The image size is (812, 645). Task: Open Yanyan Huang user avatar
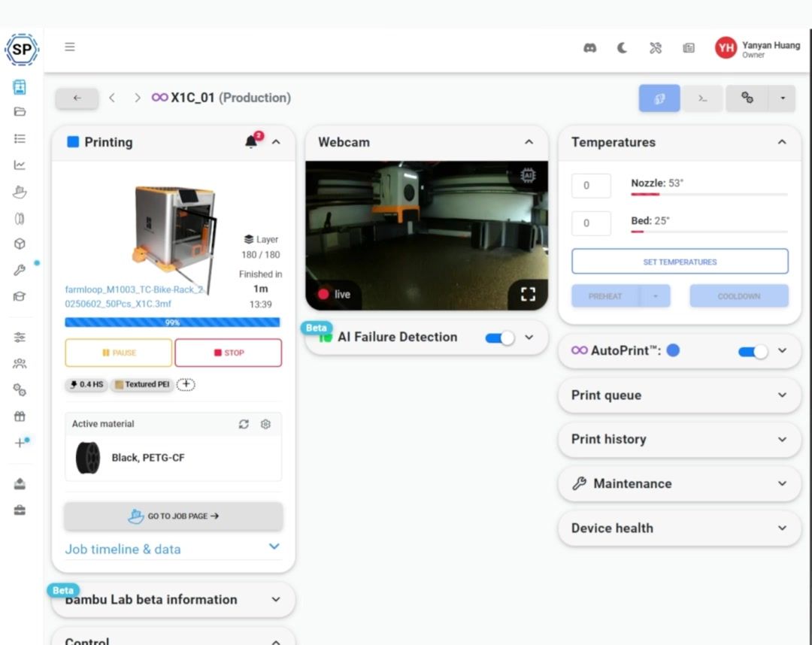tap(726, 48)
